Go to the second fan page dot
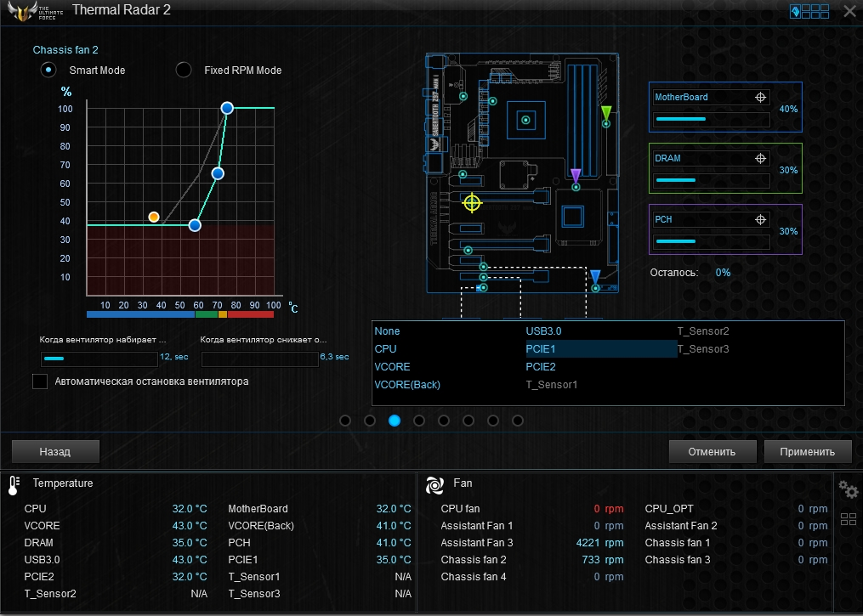The height and width of the screenshot is (616, 863). (370, 421)
